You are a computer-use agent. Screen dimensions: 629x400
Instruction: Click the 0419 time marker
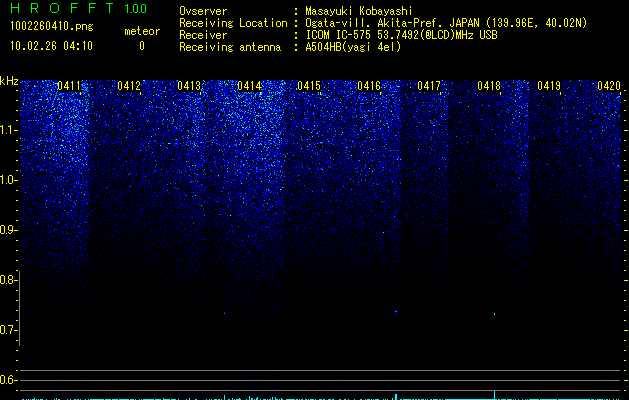pos(549,86)
